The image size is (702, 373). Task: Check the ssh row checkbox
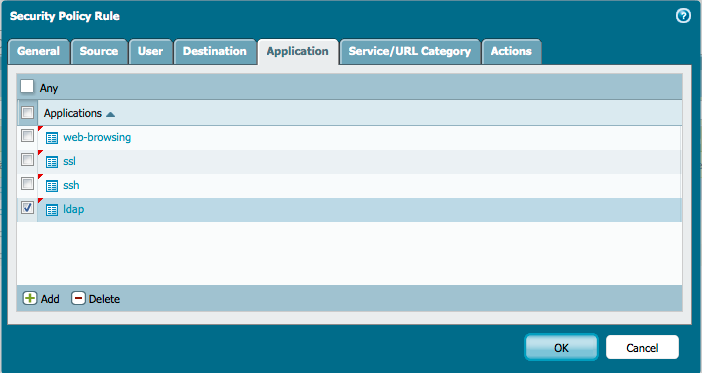point(27,184)
